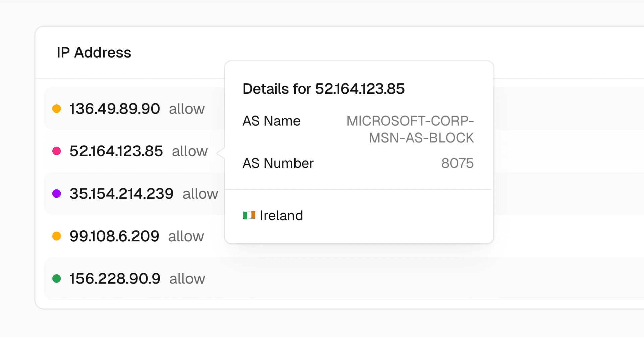Click the allow label next to 52.164.123.85
The width and height of the screenshot is (644, 337).
pyautogui.click(x=190, y=152)
